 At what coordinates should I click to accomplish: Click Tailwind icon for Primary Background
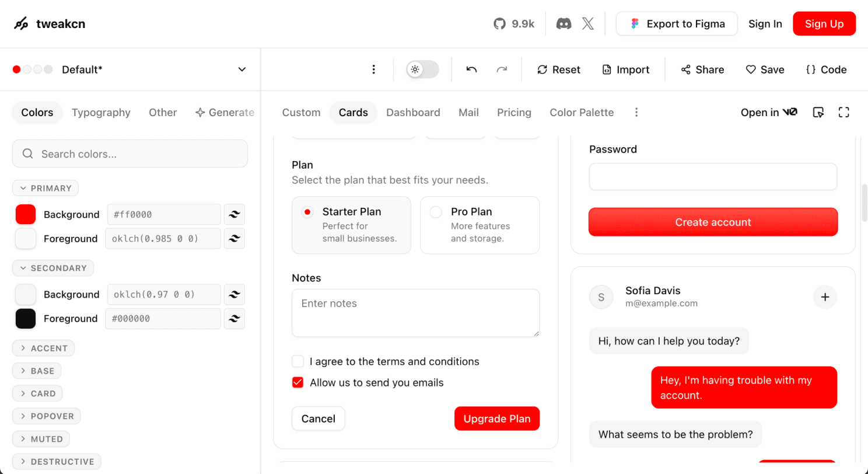(235, 214)
